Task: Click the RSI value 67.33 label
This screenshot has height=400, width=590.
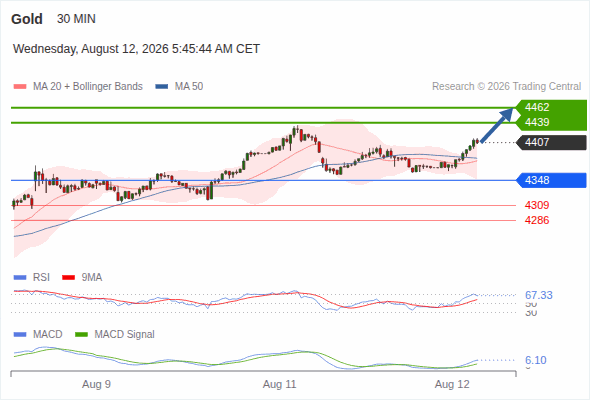Action: pos(539,295)
